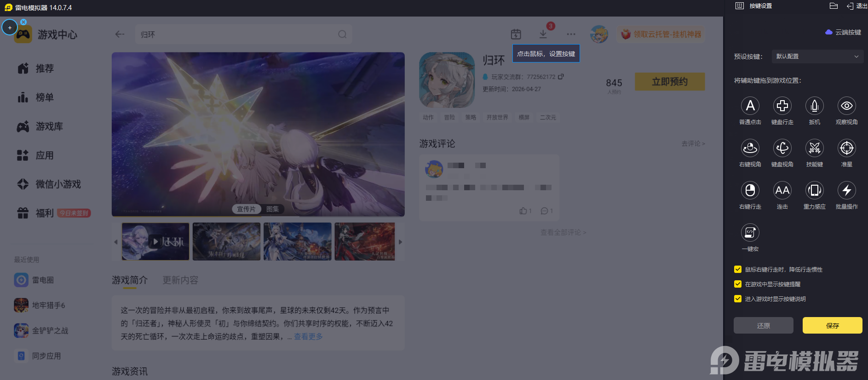Select the 右键行走 right-click walk icon
Viewport: 868px width, 380px height.
pyautogui.click(x=750, y=191)
